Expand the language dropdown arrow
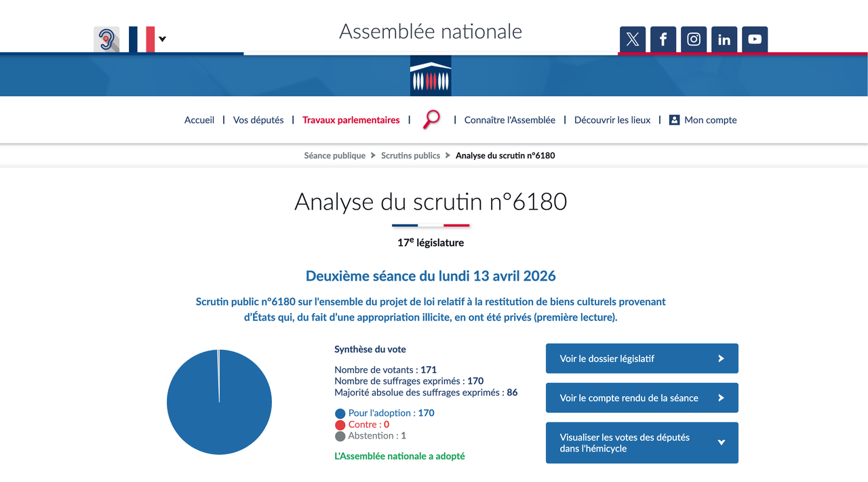 [162, 39]
